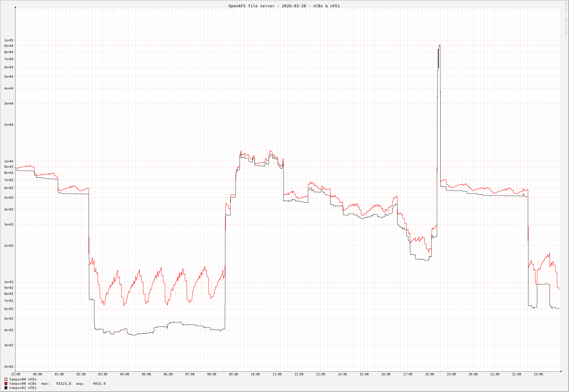Click the 00:00 x-axis time label
The width and height of the screenshot is (569, 392).
tap(38, 374)
